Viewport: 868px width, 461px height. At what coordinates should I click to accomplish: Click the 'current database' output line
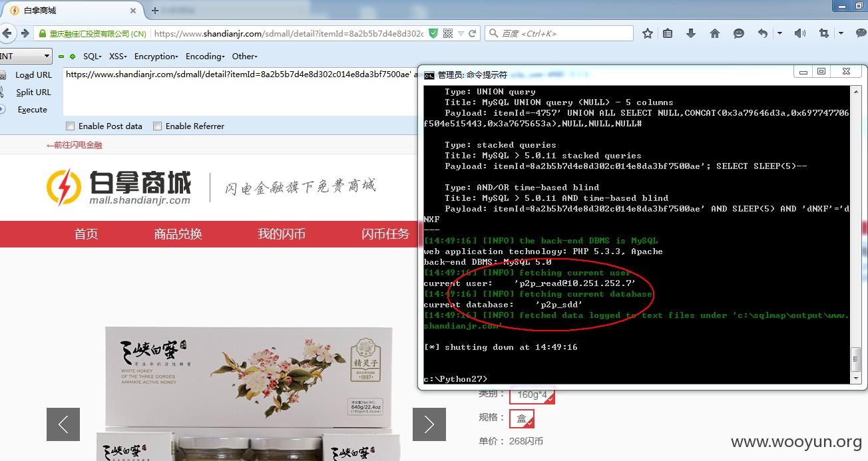(x=503, y=305)
